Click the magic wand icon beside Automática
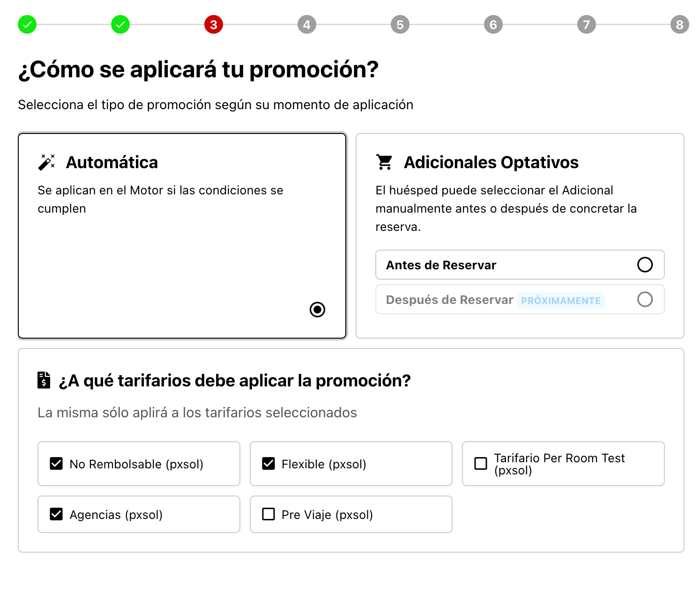The height and width of the screenshot is (592, 700). point(46,162)
